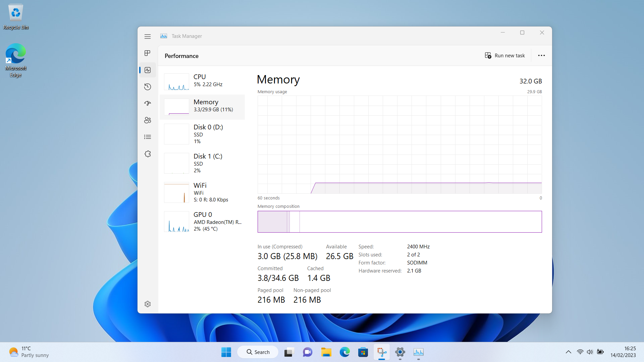
Task: Click the Paged pool 216 MB value
Action: tap(271, 300)
